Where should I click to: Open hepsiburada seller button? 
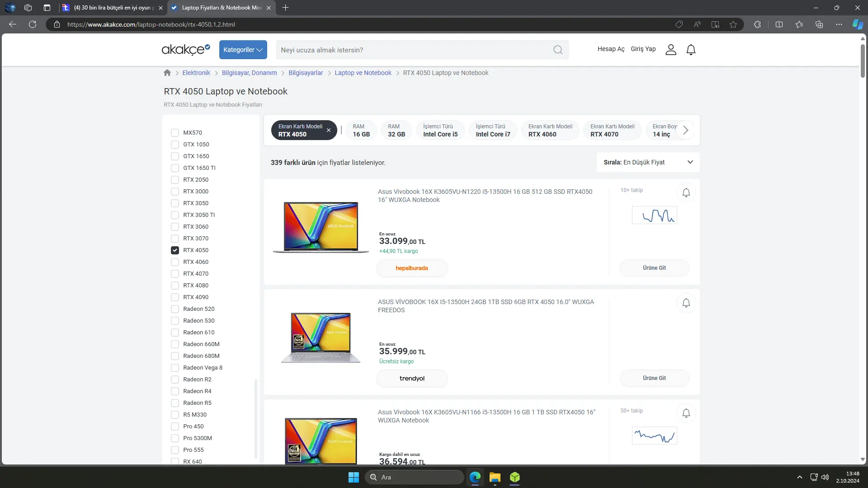(412, 268)
